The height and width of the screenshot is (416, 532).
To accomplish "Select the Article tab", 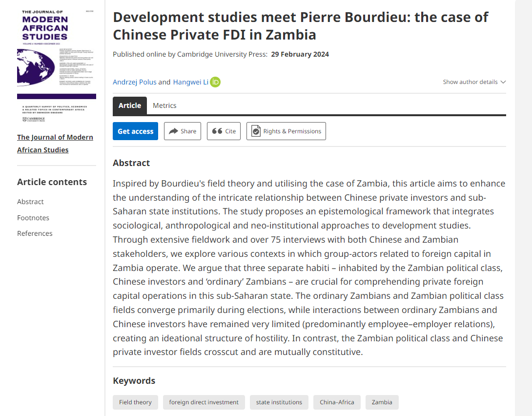I will [x=130, y=105].
